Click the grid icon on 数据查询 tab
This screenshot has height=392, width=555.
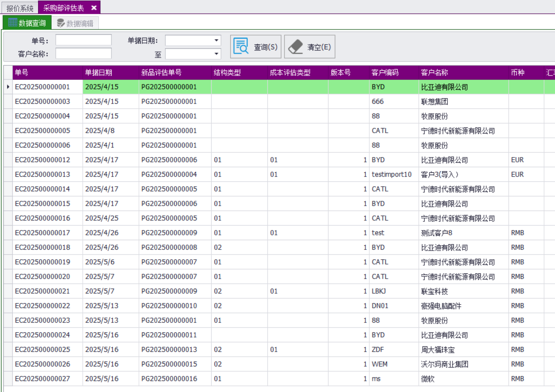click(12, 23)
